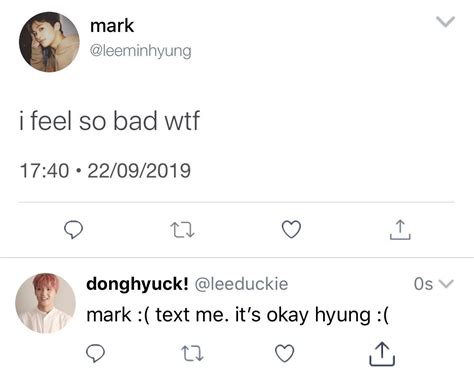
Task: Click the 17:40 · 22/09/2019 timestamp
Action: [x=105, y=171]
